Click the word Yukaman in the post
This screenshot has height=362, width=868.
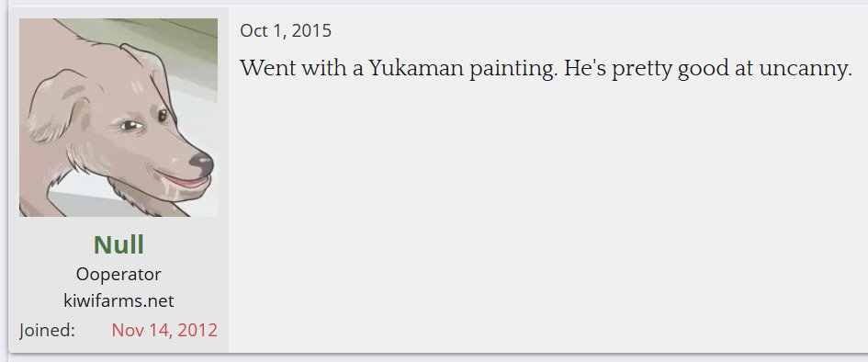click(416, 69)
